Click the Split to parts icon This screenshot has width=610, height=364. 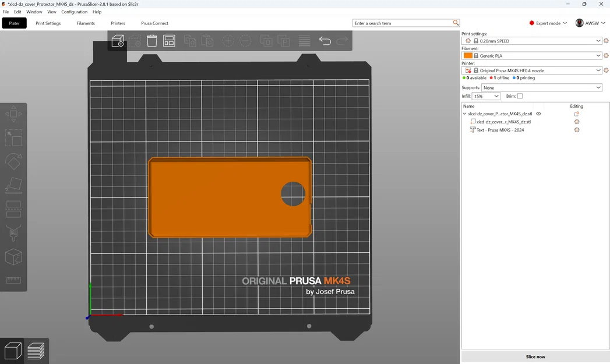click(284, 41)
